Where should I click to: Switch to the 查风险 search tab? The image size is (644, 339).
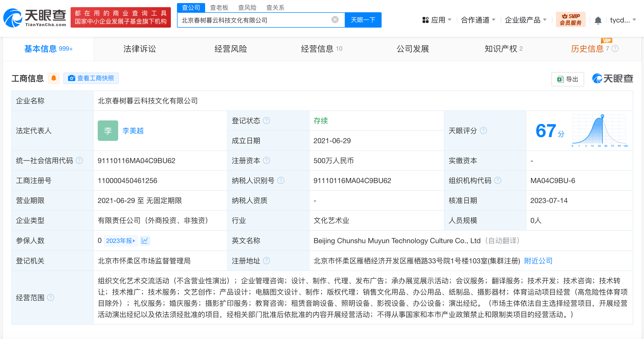(247, 8)
